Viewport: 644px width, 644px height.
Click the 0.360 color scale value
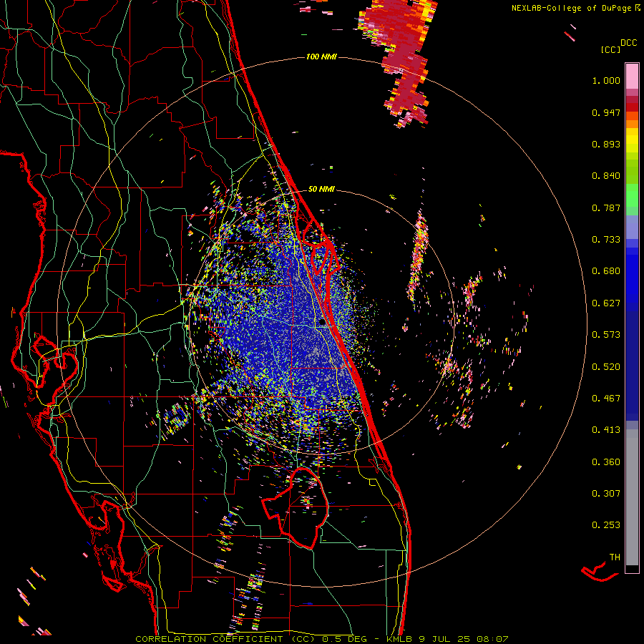point(606,462)
